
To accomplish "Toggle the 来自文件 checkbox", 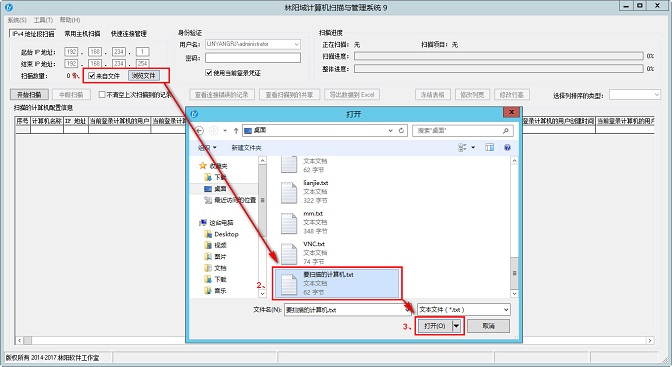I will pos(91,76).
